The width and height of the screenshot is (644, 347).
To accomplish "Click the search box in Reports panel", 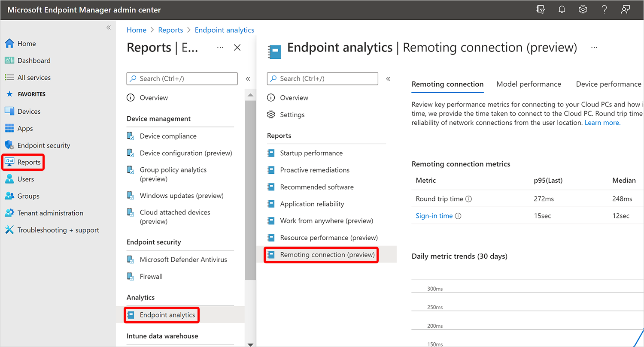I will [x=182, y=78].
